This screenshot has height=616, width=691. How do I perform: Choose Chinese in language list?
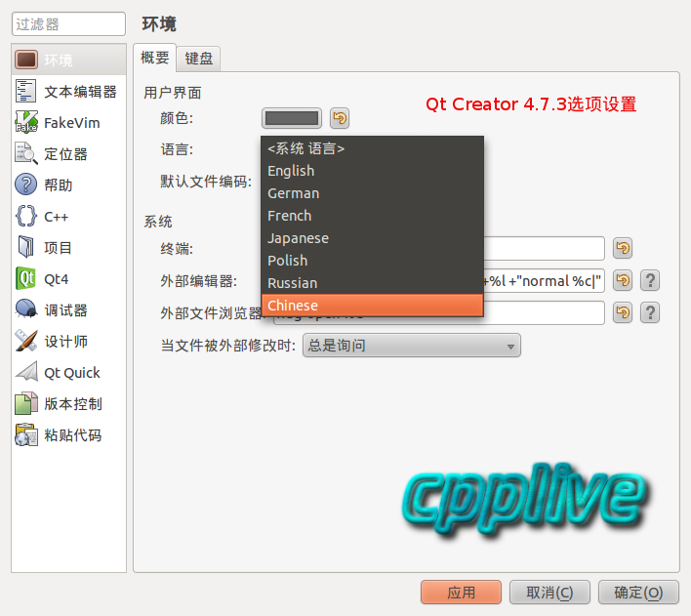pyautogui.click(x=373, y=306)
